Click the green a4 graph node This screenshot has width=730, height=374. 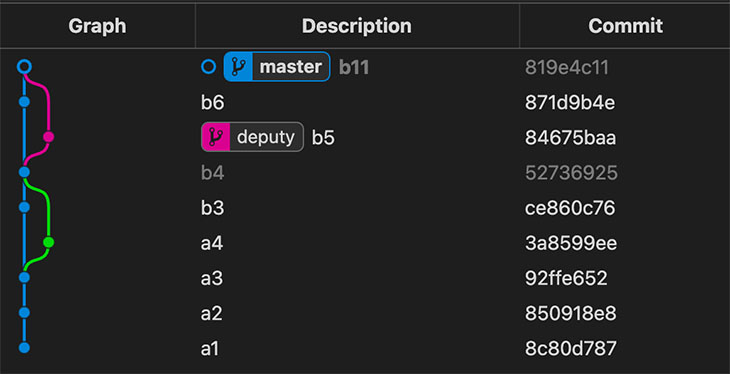[x=48, y=242]
